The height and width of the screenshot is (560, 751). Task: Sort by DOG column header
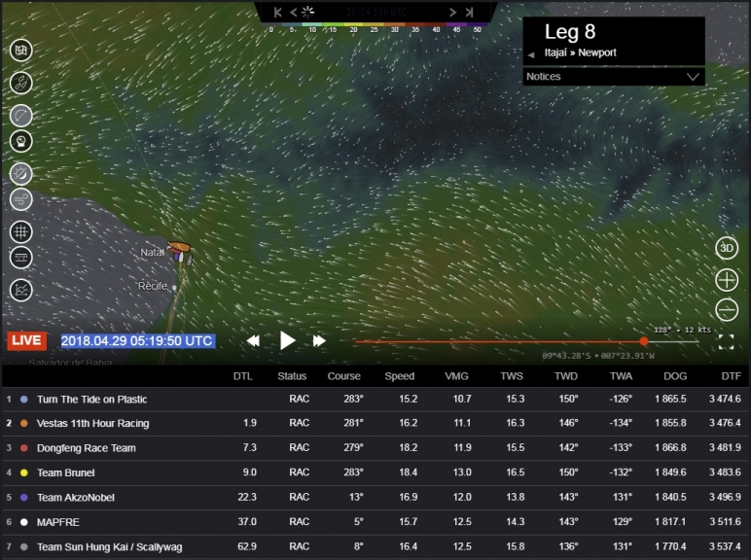(x=675, y=376)
